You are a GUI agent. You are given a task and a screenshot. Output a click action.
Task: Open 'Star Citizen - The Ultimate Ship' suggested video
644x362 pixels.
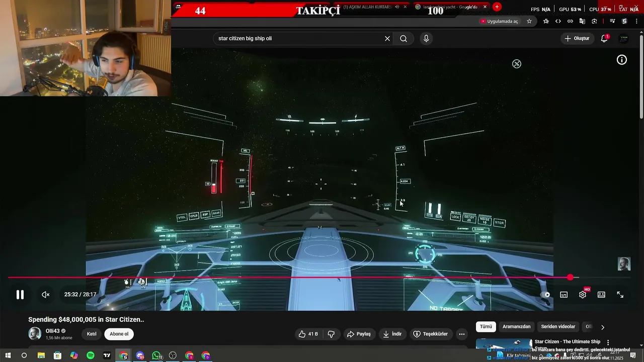(x=568, y=342)
